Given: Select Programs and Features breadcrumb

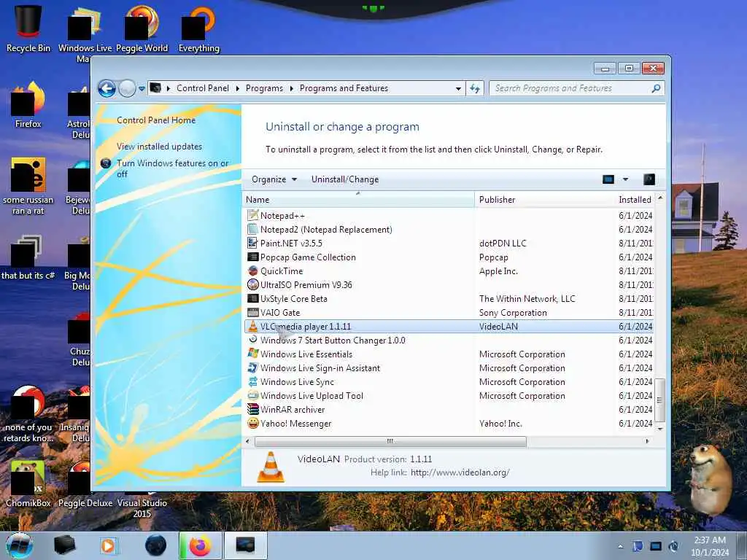Looking at the screenshot, I should pyautogui.click(x=344, y=88).
